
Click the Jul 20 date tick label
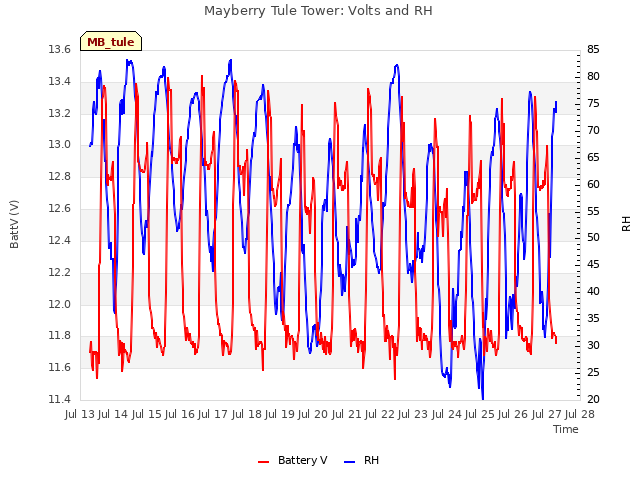tap(313, 414)
